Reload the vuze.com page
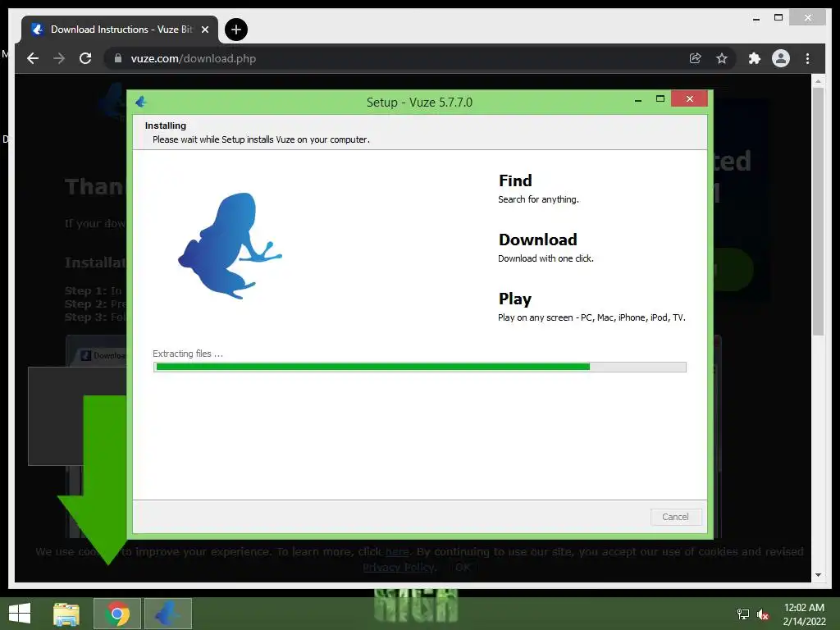This screenshot has height=630, width=840. point(85,58)
